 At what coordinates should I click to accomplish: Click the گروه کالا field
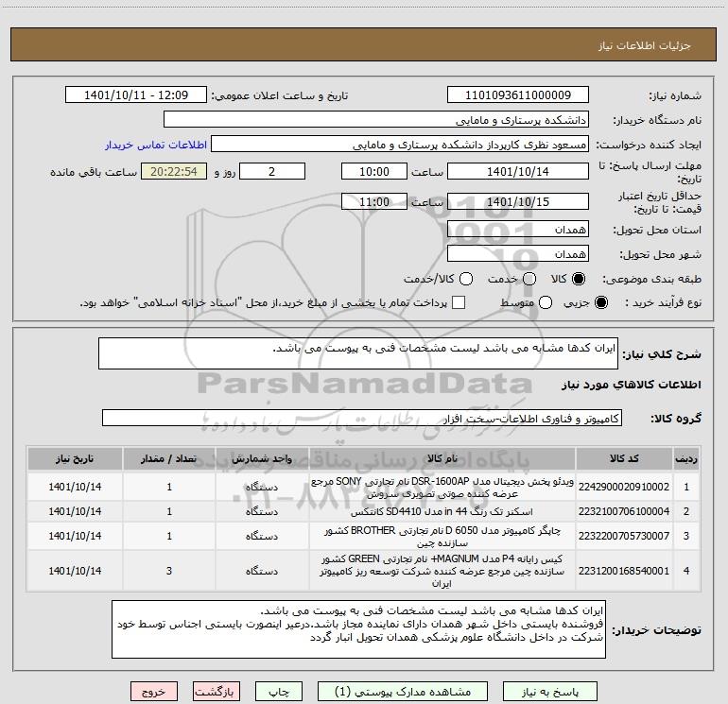[x=362, y=418]
